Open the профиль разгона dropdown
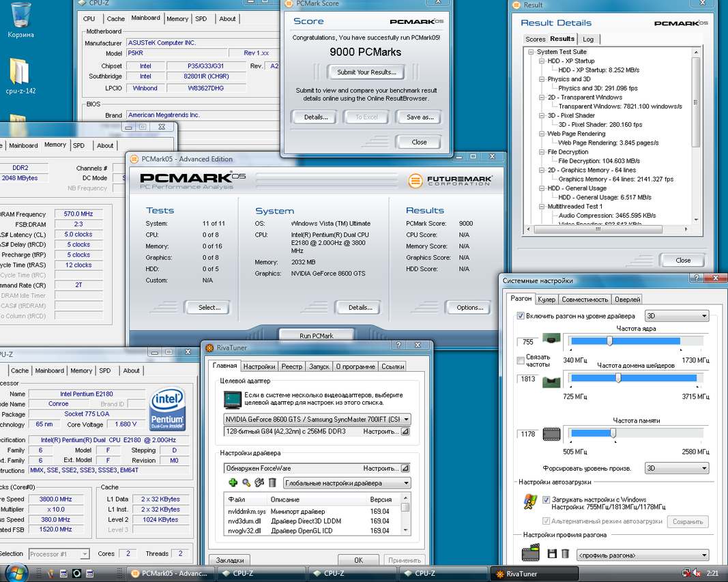The image size is (728, 582). point(643,555)
